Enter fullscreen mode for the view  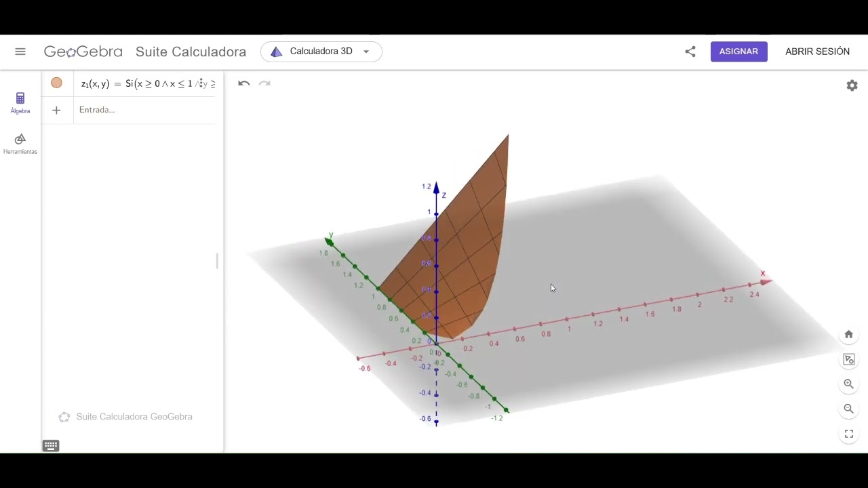tap(848, 434)
